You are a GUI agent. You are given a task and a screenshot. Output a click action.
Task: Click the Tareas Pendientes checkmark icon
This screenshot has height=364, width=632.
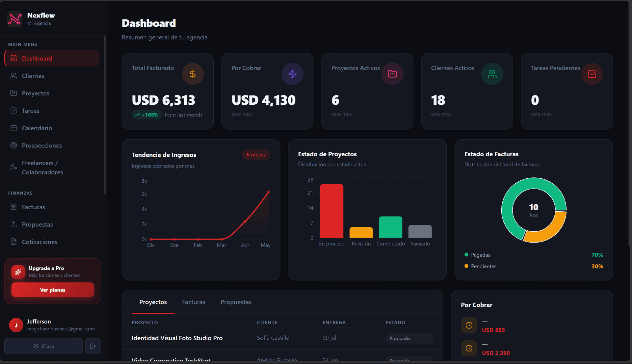point(592,74)
